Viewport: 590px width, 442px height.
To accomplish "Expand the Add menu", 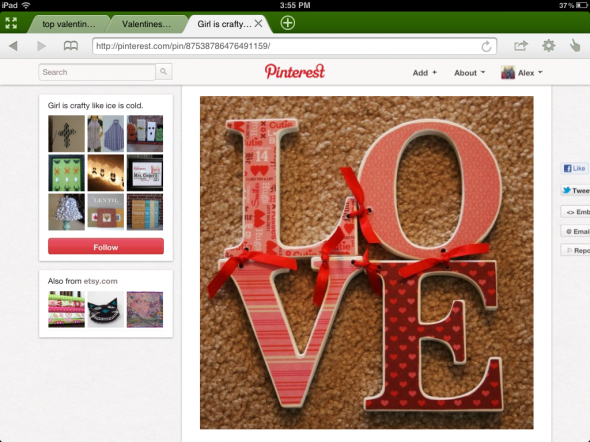I will (424, 73).
